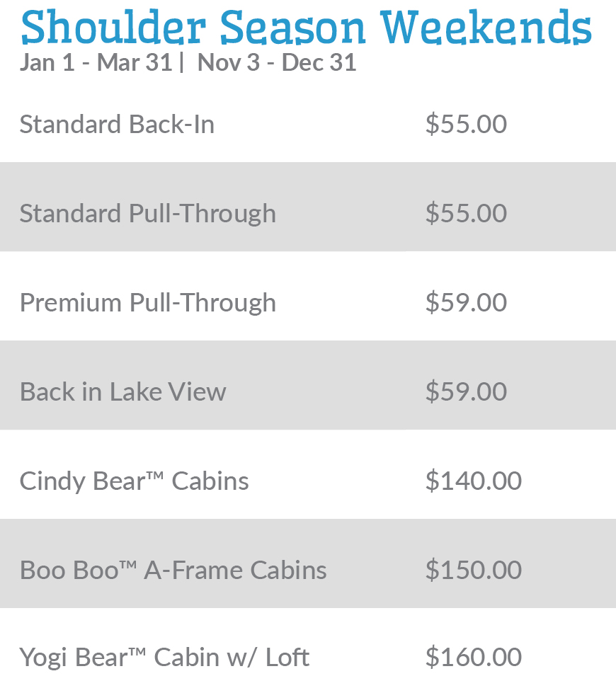Click the Shoulder Season Weekends heading
The height and width of the screenshot is (693, 616).
pyautogui.click(x=306, y=28)
